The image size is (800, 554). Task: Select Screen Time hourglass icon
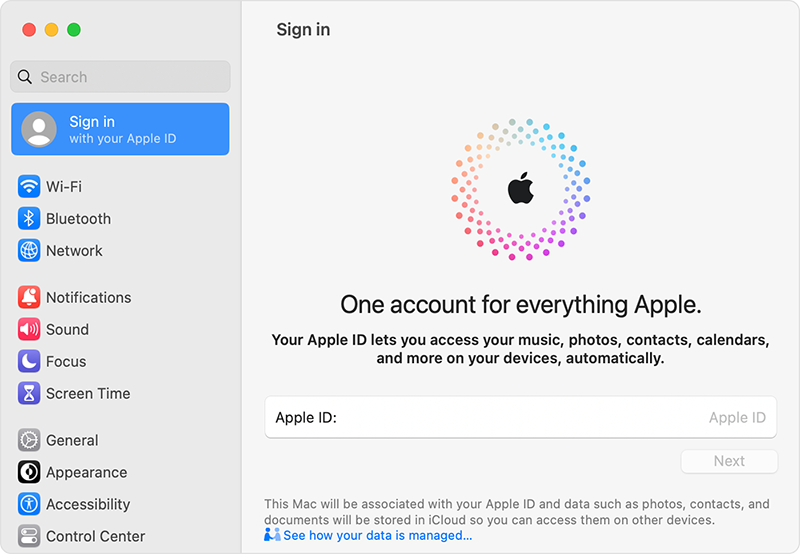click(x=29, y=393)
